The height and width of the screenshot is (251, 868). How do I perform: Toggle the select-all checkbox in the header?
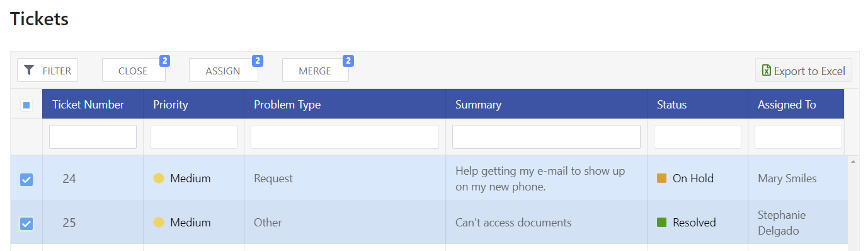tap(26, 105)
